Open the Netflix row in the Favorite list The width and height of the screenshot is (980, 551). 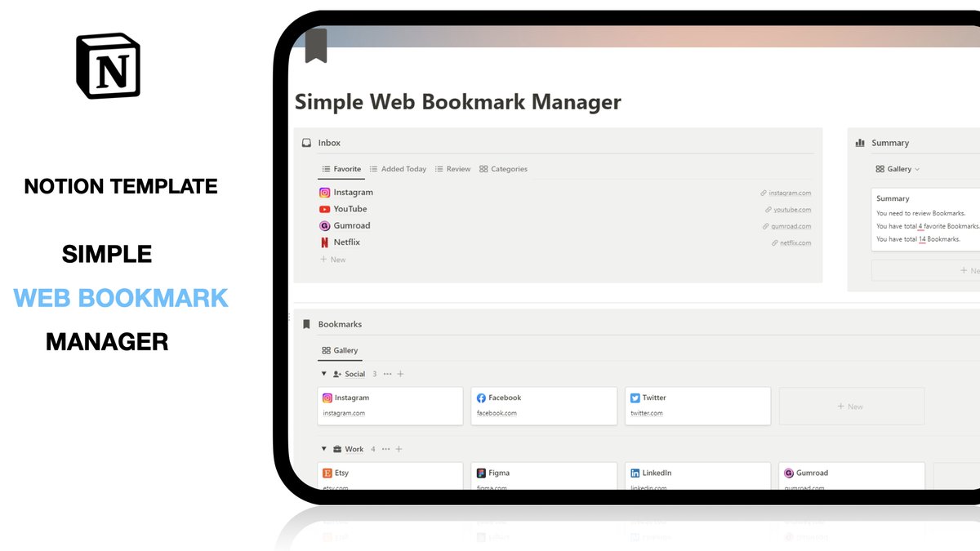(x=565, y=242)
